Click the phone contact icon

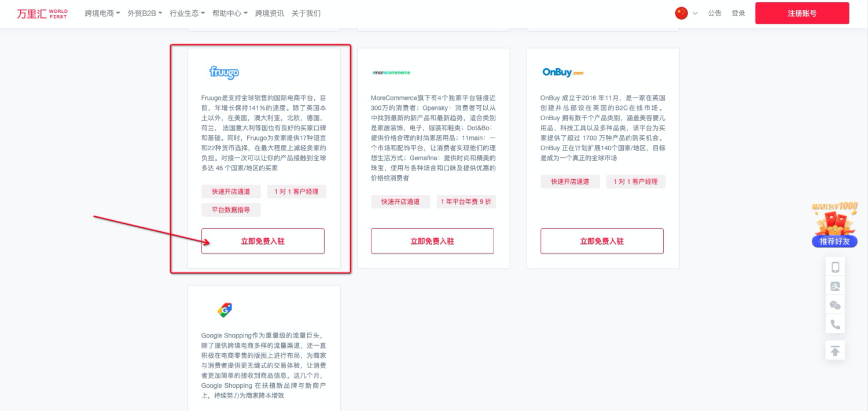(x=835, y=325)
